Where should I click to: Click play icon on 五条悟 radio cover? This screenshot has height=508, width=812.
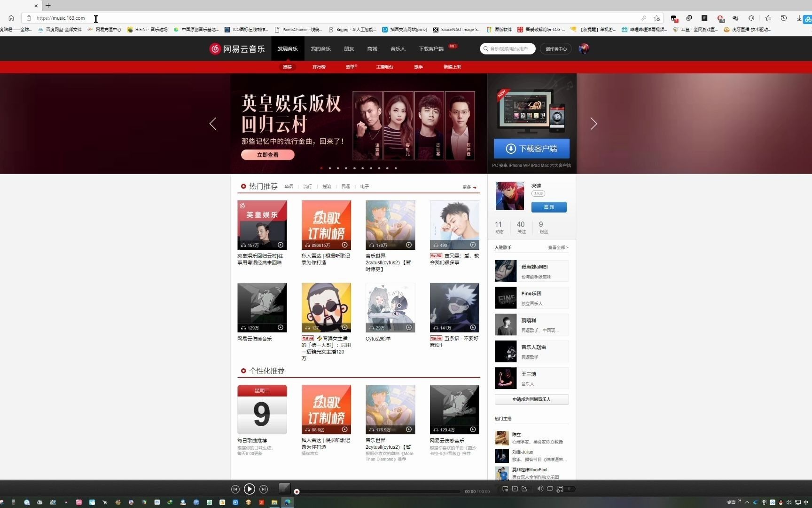coord(473,328)
